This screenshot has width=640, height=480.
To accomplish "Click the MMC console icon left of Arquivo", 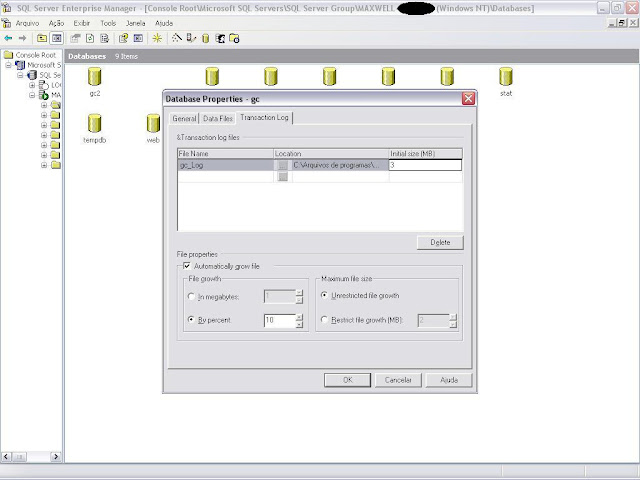I will click(x=7, y=23).
